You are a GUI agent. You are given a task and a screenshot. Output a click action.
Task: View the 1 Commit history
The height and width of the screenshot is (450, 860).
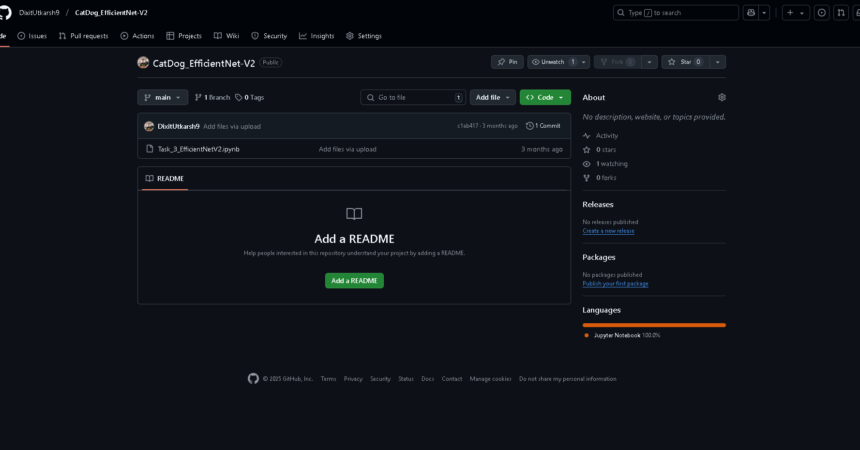543,126
